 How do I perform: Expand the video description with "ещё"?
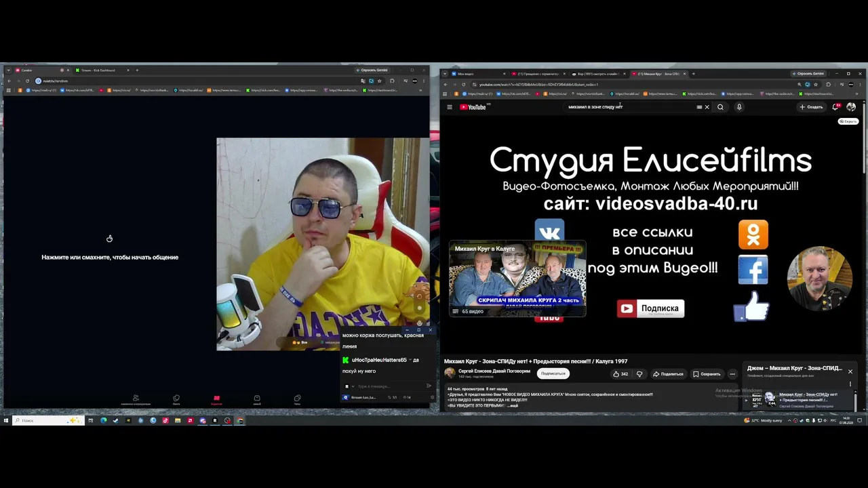pos(513,405)
